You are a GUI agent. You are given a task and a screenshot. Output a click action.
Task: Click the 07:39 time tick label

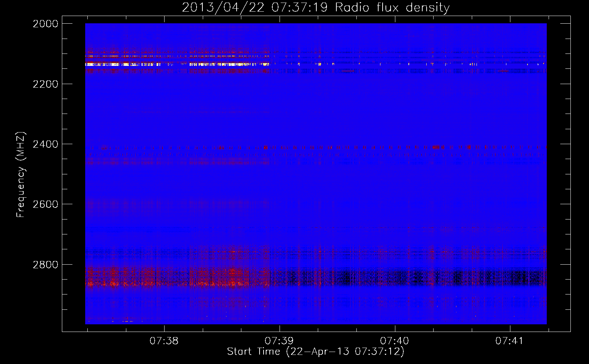[279, 341]
